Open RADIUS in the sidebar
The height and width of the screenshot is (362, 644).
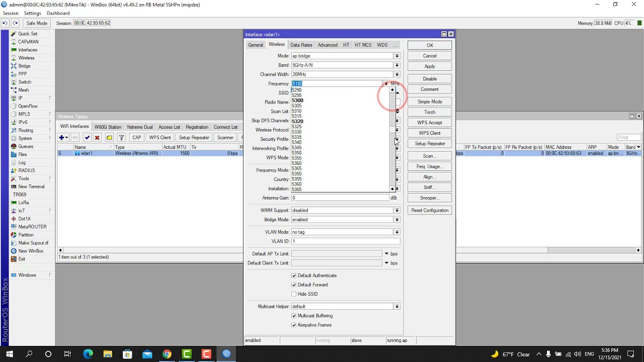point(27,170)
